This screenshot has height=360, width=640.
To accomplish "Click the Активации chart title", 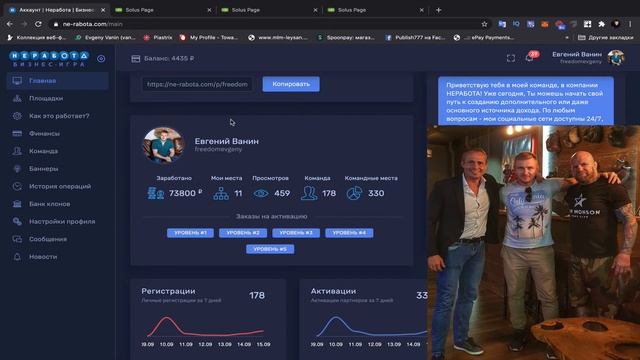I will [x=333, y=291].
